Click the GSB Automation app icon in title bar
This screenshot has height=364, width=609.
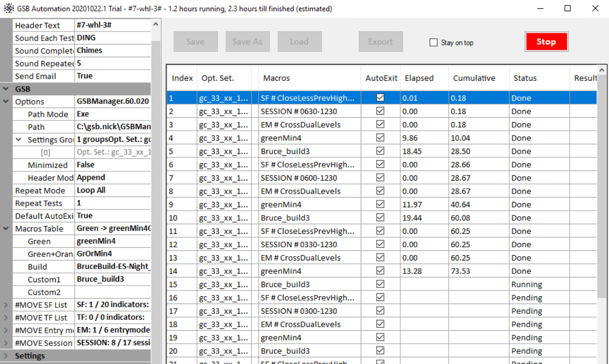click(8, 9)
